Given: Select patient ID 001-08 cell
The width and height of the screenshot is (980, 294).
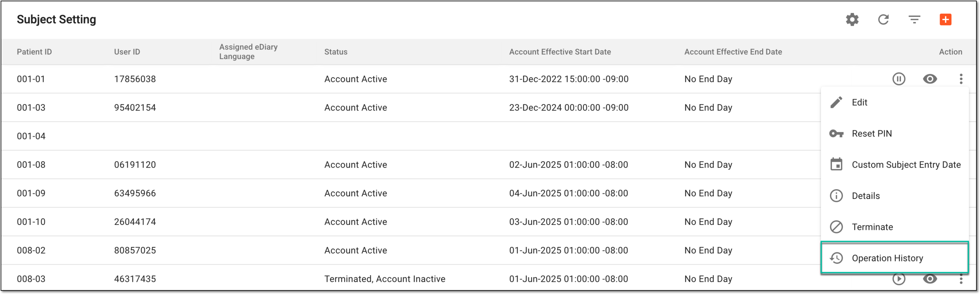Looking at the screenshot, I should click(x=31, y=165).
